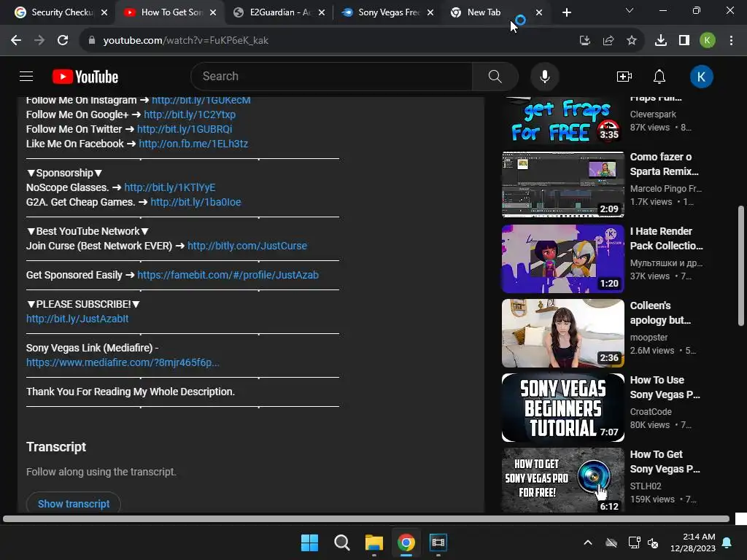Open the Create video icon
This screenshot has width=747, height=560.
(x=624, y=77)
